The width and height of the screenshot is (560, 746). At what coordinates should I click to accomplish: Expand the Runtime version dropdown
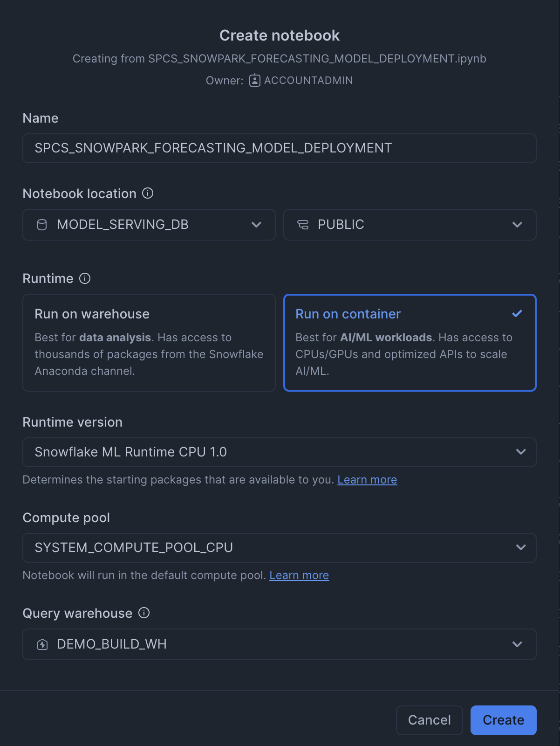click(279, 452)
